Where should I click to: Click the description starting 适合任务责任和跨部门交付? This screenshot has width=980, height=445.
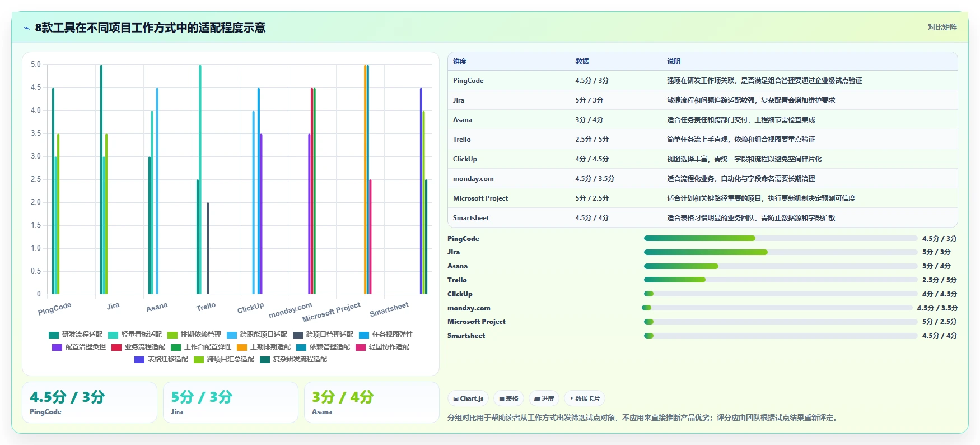tap(741, 120)
